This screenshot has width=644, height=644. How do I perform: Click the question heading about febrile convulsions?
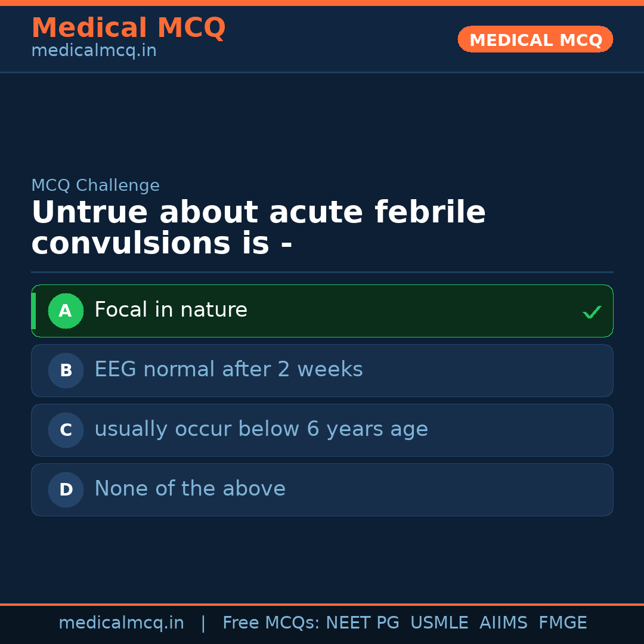click(258, 228)
